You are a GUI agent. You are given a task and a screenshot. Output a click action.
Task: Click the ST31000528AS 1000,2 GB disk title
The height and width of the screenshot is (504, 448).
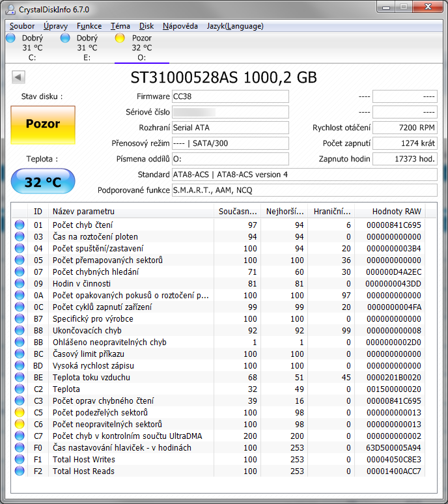click(224, 77)
